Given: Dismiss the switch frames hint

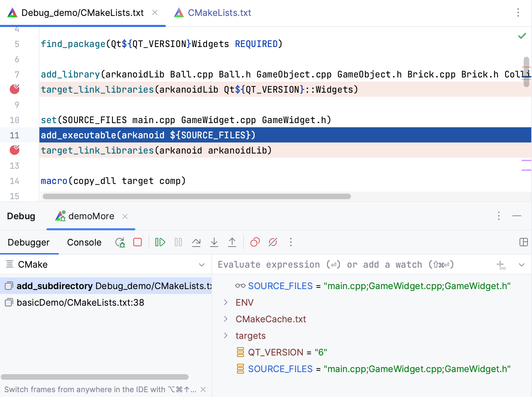Looking at the screenshot, I should click(203, 389).
